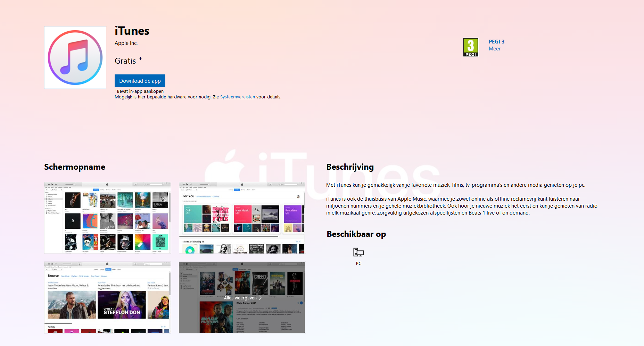The height and width of the screenshot is (346, 644).
Task: Select the PC availability icon under Beschikbaar op
Action: (358, 252)
